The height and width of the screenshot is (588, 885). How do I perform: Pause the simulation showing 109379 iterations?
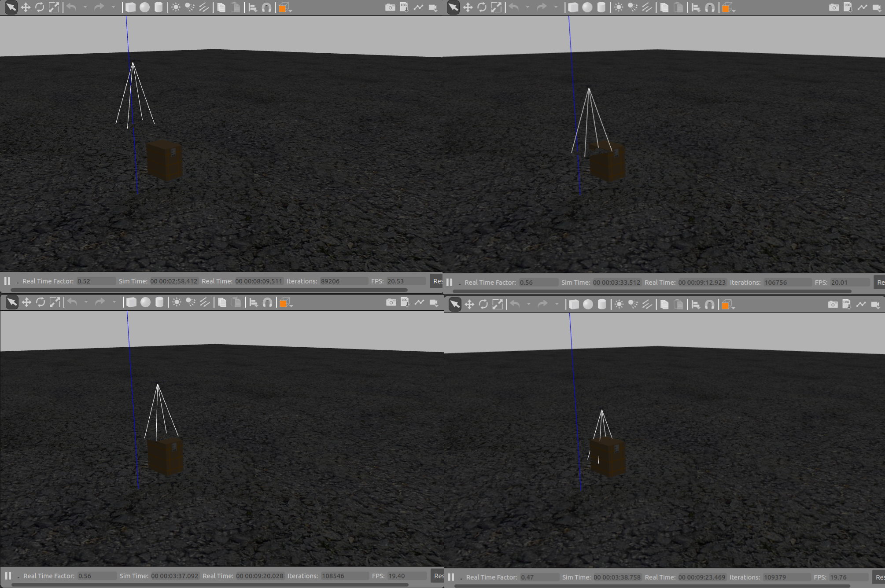[451, 577]
